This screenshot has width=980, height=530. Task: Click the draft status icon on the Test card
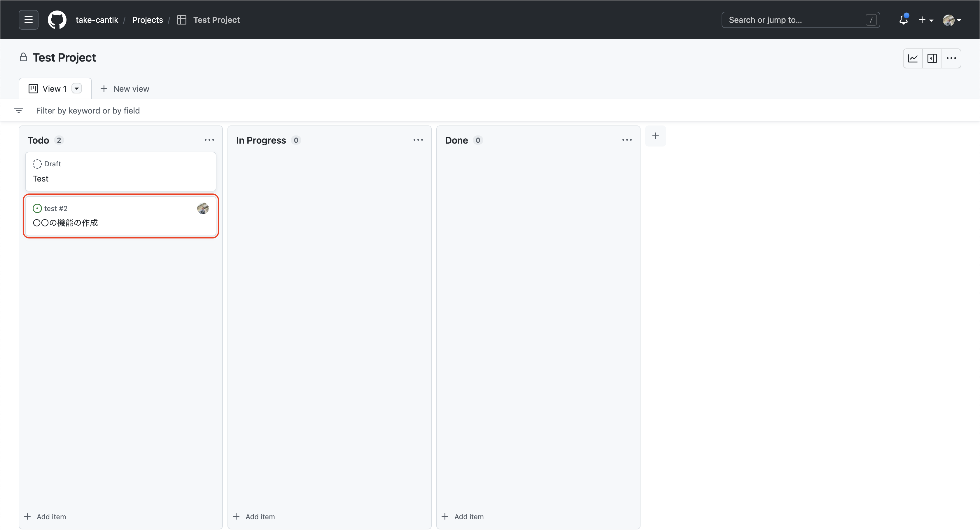tap(37, 164)
